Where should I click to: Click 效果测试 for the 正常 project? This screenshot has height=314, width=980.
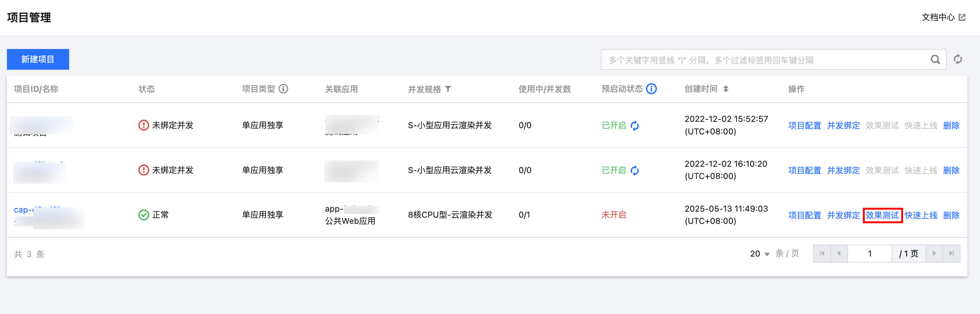coord(882,215)
